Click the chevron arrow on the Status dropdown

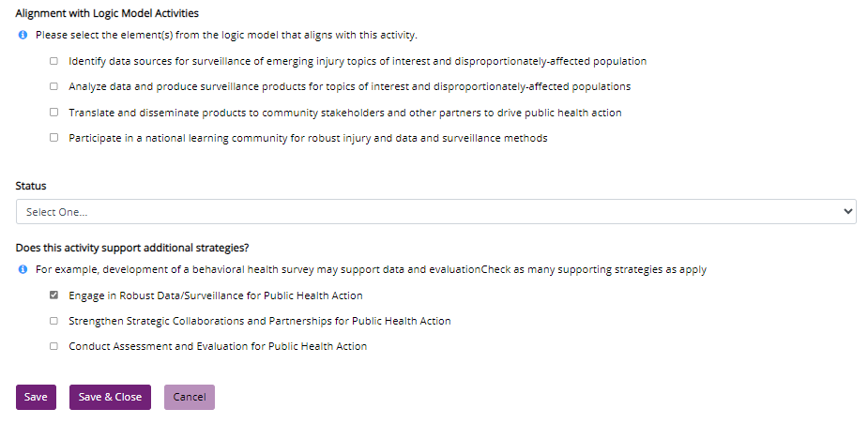(848, 212)
